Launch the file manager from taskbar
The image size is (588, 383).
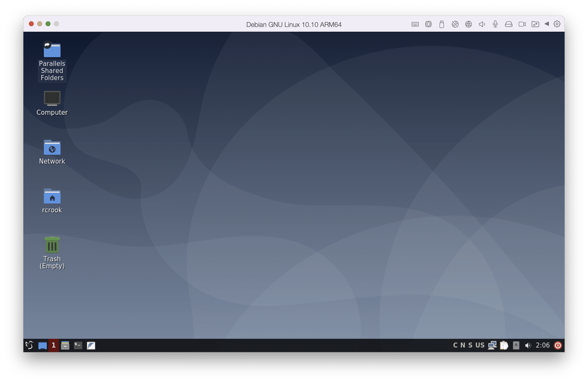coord(65,345)
